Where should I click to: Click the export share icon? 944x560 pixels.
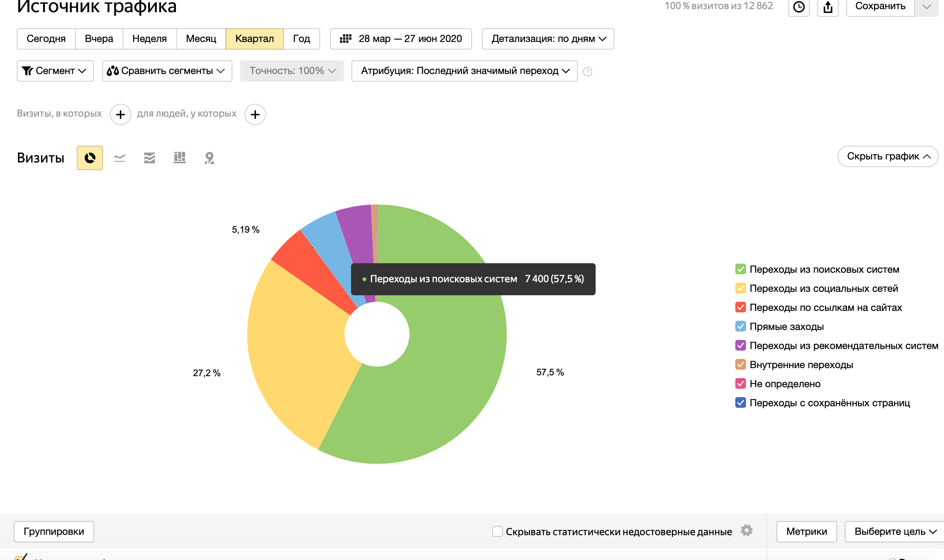pyautogui.click(x=828, y=7)
